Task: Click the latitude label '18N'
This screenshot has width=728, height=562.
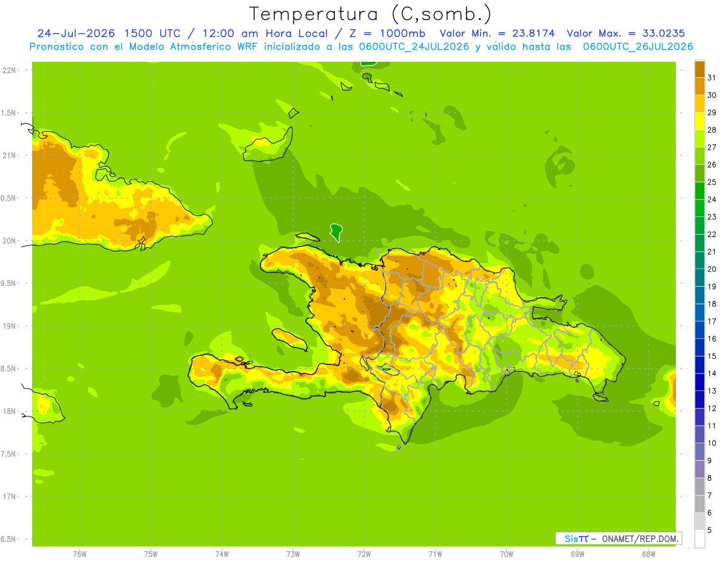Action: tap(9, 411)
